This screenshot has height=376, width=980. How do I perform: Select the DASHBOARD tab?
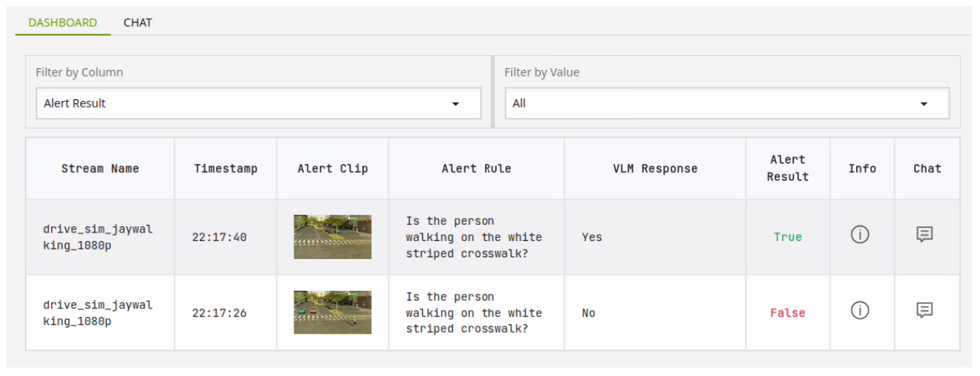click(63, 22)
